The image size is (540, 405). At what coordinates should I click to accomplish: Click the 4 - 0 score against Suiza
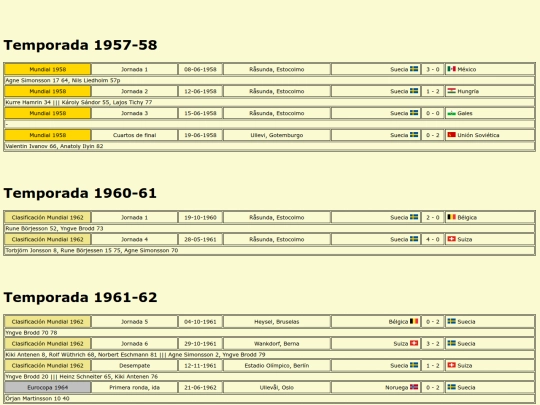433,239
